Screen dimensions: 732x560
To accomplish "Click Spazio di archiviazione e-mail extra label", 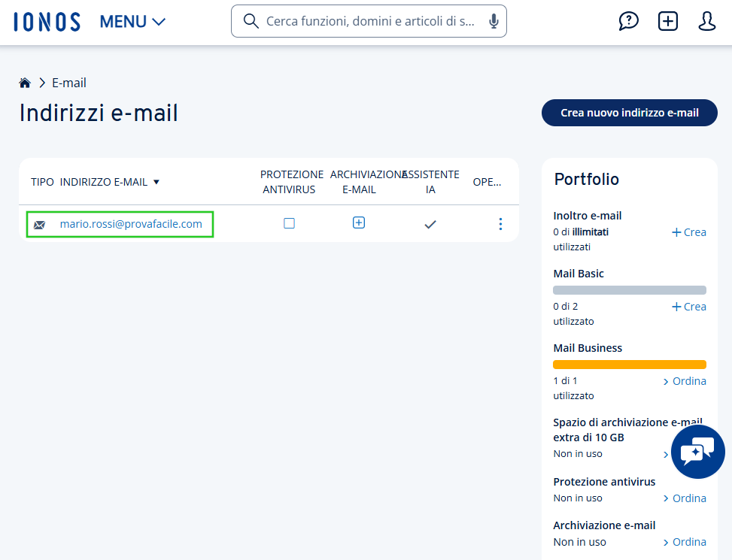I will [x=627, y=430].
